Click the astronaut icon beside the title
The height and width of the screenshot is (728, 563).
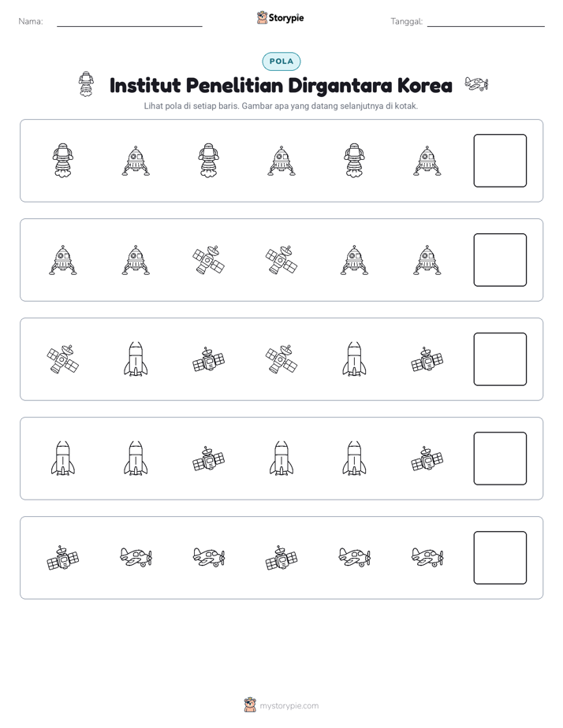coord(86,84)
